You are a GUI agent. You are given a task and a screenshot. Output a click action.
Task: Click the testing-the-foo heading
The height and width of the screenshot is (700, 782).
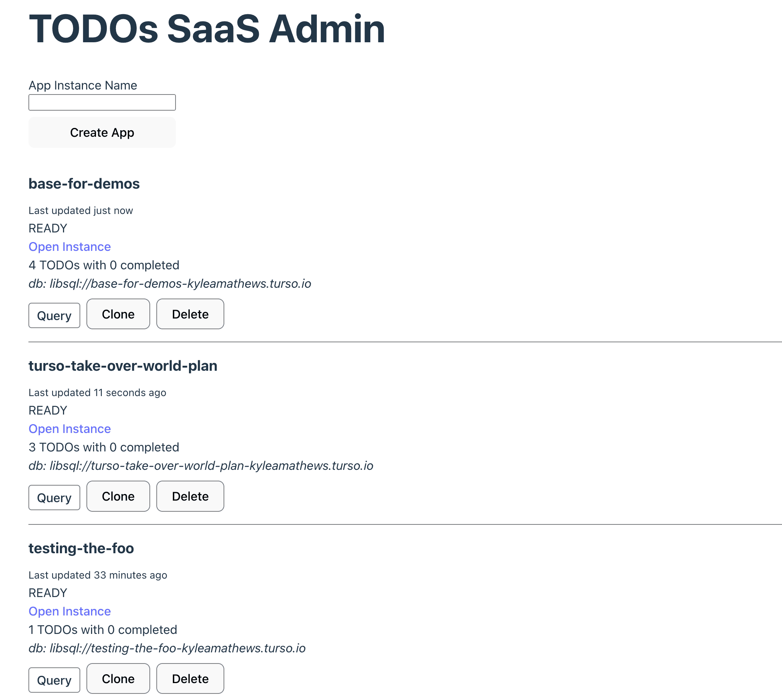point(81,548)
